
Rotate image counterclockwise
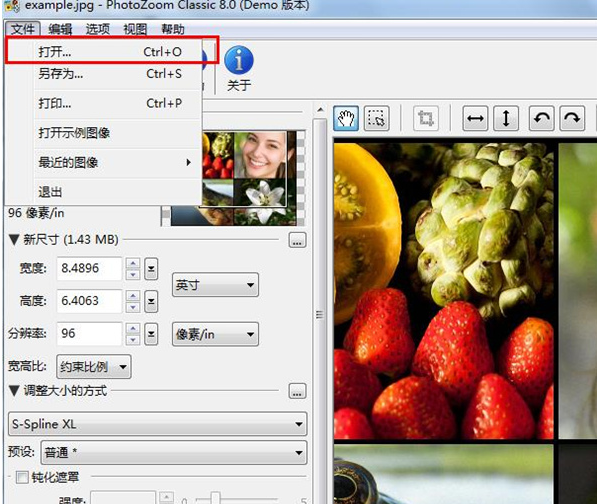click(541, 118)
